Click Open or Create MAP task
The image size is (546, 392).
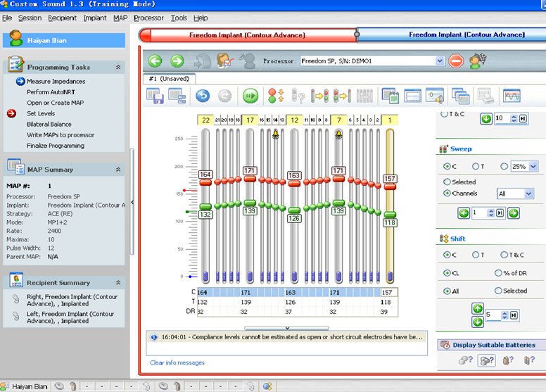tap(55, 103)
